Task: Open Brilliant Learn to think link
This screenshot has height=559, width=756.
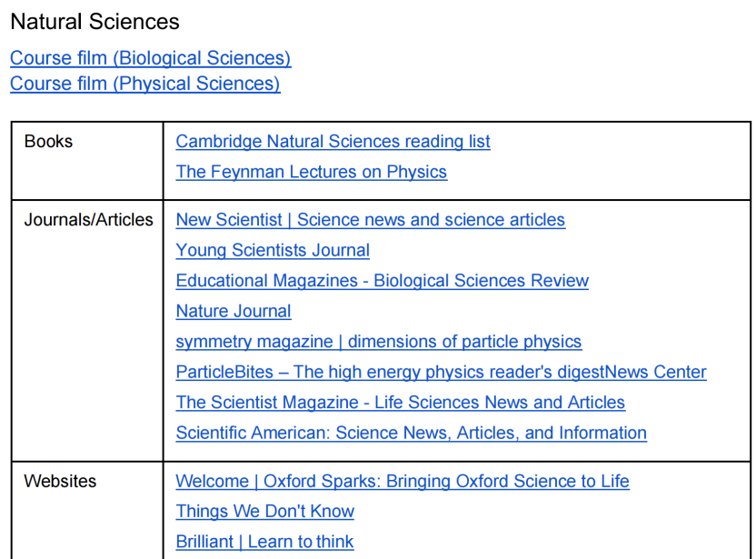Action: (264, 542)
